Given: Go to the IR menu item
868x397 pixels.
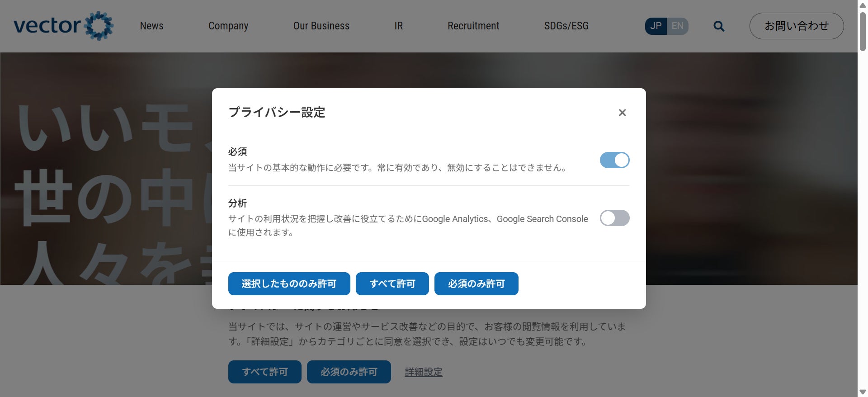Looking at the screenshot, I should point(398,26).
